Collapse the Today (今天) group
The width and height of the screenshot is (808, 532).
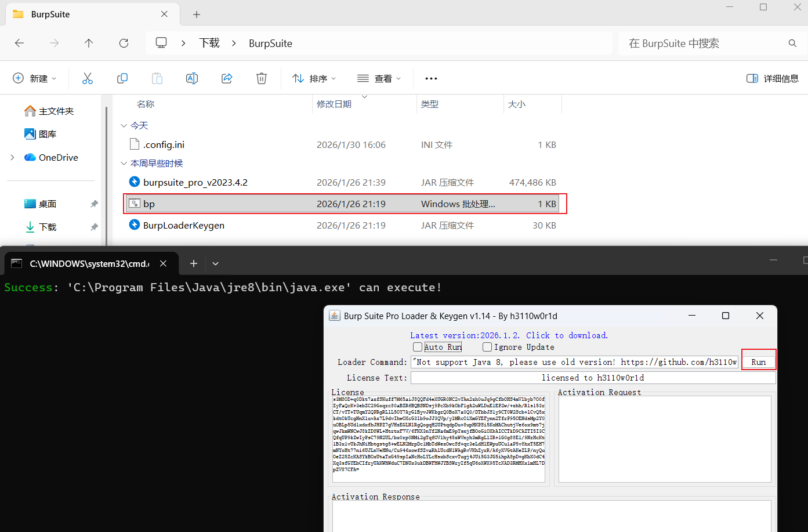pyautogui.click(x=124, y=126)
